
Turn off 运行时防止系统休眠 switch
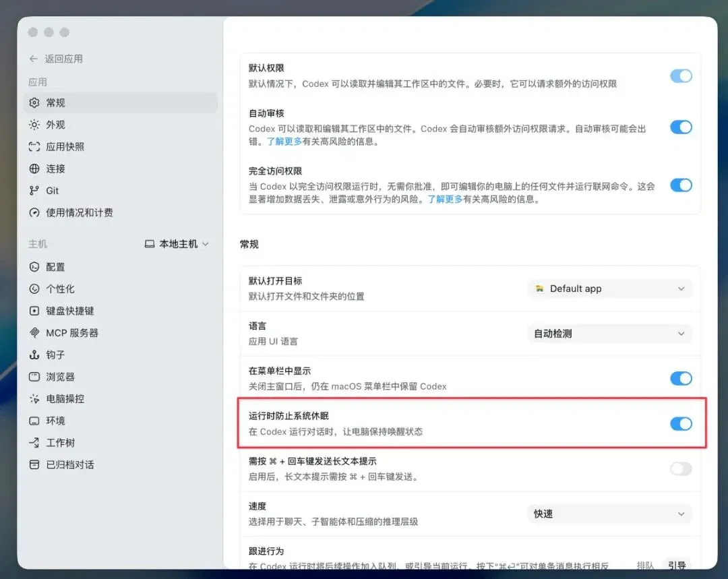tap(681, 423)
